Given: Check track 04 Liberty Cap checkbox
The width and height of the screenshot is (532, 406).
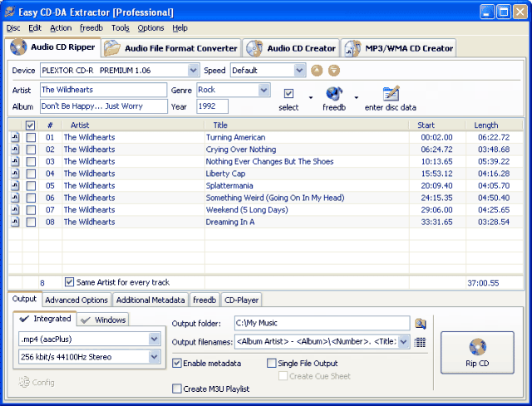Looking at the screenshot, I should click(x=31, y=174).
